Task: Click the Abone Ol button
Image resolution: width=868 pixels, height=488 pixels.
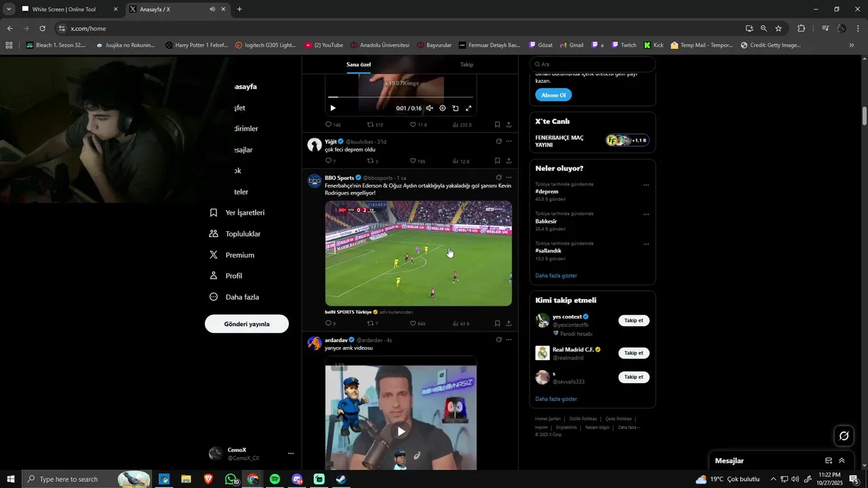Action: (553, 95)
